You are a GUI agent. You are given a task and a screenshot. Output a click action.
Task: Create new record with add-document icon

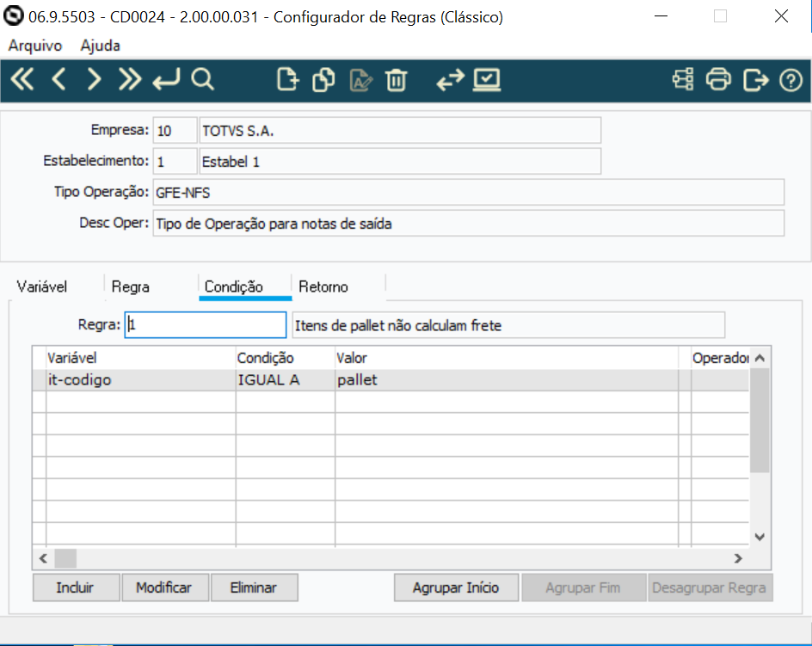pos(288,80)
